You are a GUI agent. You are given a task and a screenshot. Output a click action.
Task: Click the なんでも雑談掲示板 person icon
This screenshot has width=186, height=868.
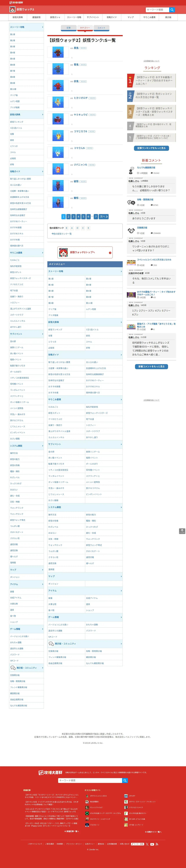click(131, 170)
